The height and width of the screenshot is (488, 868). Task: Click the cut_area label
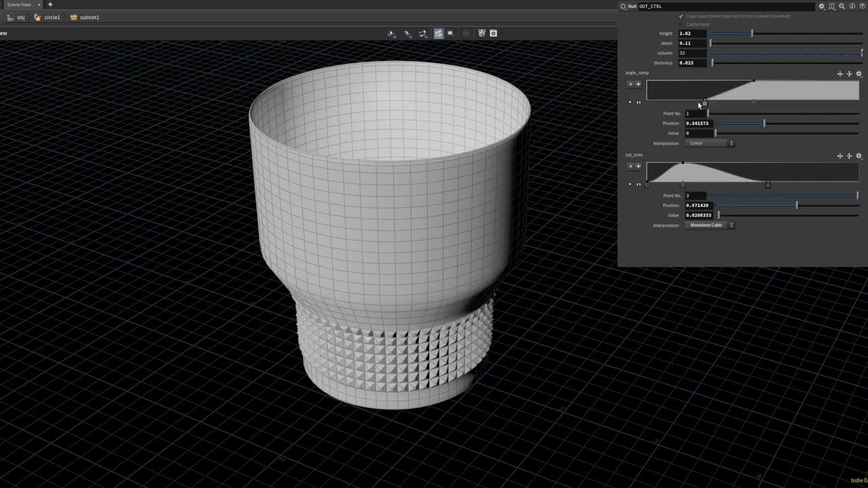pos(633,155)
